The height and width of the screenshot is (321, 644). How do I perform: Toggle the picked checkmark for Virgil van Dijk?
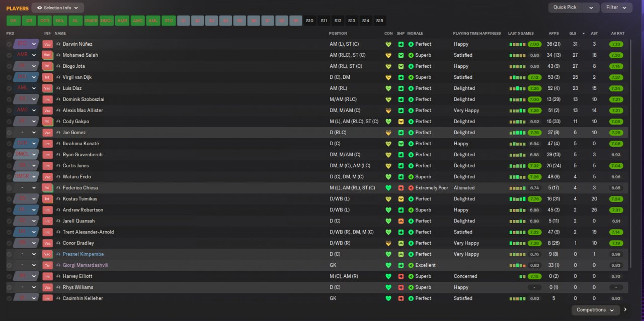9,77
